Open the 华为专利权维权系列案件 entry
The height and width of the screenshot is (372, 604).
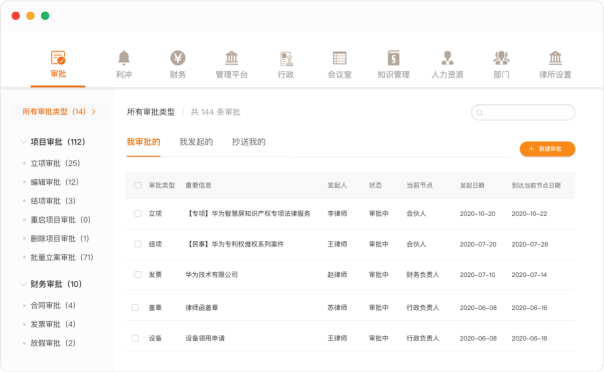click(235, 244)
